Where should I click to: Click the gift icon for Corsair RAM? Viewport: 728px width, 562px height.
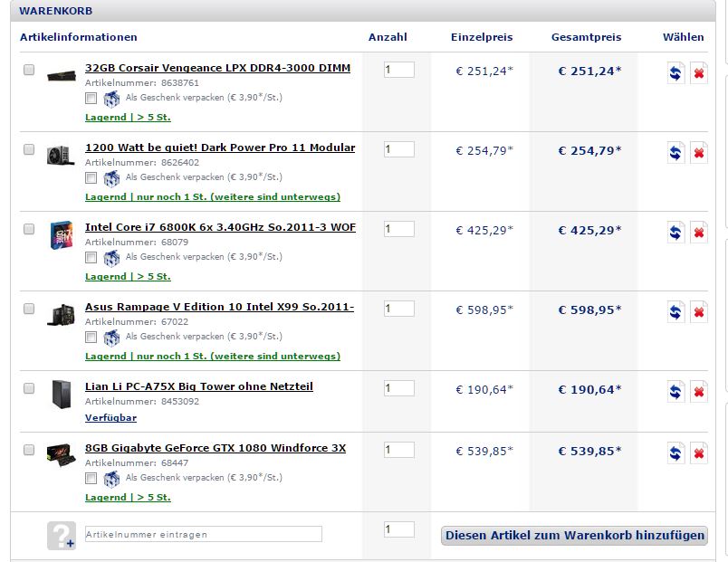pos(111,99)
